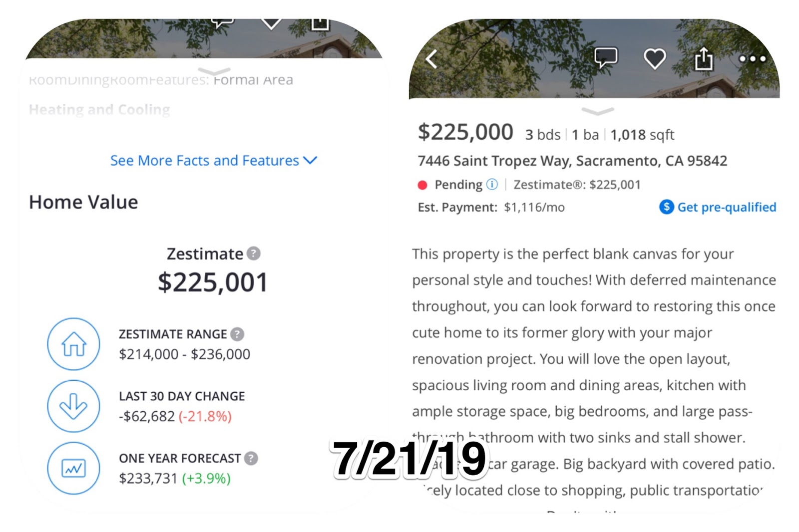Tap the dollar icon next to Get pre-qualified
This screenshot has width=799, height=532.
(x=666, y=207)
